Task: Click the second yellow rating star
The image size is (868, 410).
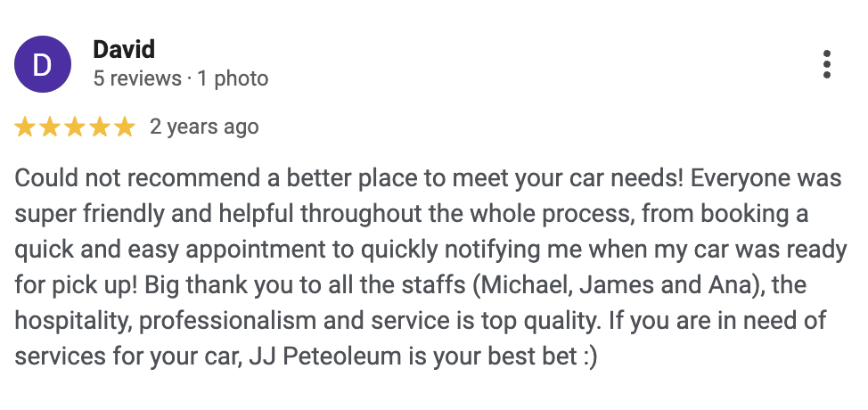Action: 50,127
